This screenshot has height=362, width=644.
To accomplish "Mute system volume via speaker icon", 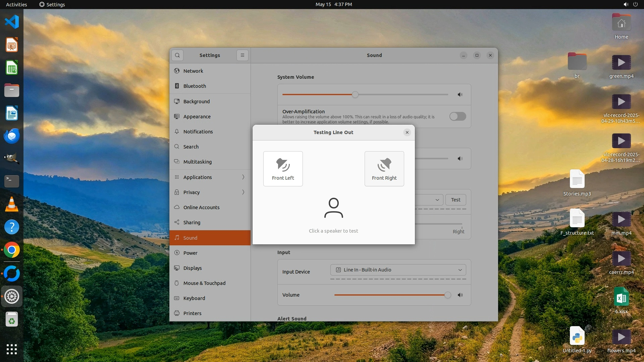I will 460,95.
